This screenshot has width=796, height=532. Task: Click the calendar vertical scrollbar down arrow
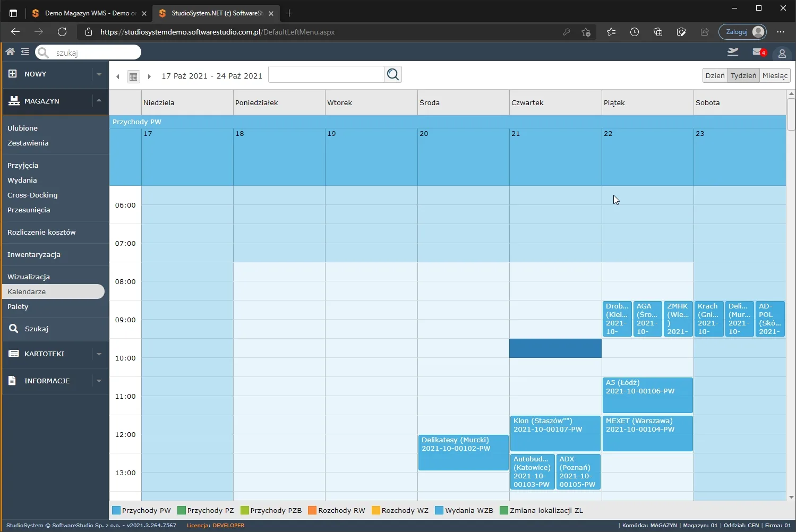coord(791,497)
